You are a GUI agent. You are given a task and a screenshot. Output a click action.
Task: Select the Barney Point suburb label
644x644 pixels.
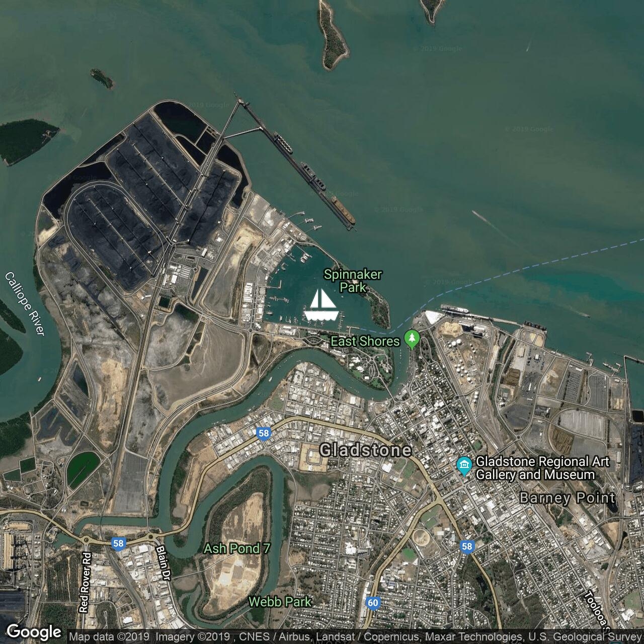coord(568,498)
